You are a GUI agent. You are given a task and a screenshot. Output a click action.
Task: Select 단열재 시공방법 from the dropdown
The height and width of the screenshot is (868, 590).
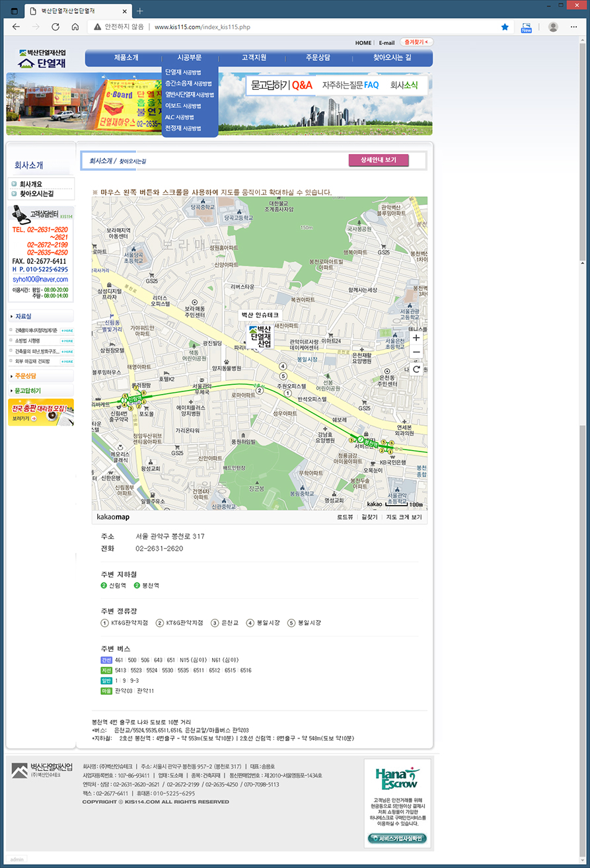[183, 72]
